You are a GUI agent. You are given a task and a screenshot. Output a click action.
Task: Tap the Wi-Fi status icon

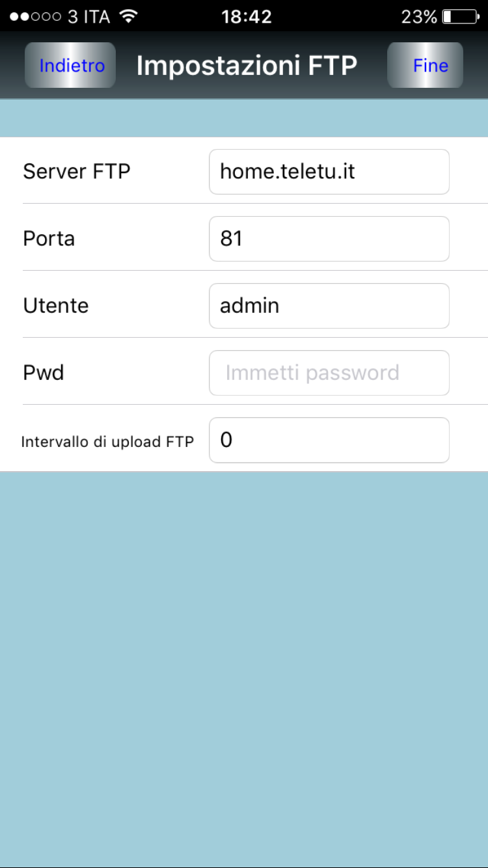pos(129,16)
